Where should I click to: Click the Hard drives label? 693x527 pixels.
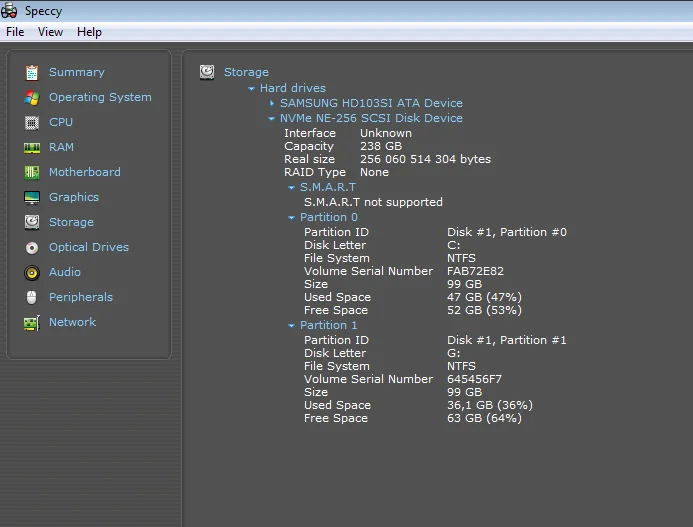293,88
